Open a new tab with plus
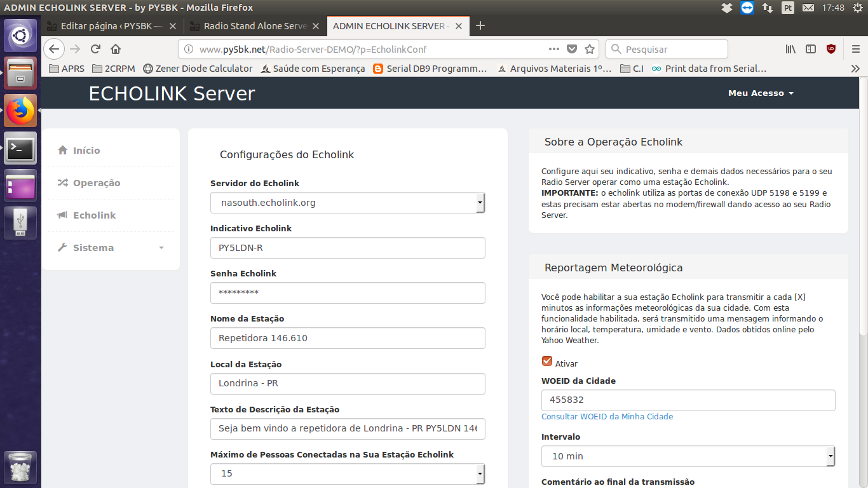The height and width of the screenshot is (488, 868). pyautogui.click(x=480, y=26)
